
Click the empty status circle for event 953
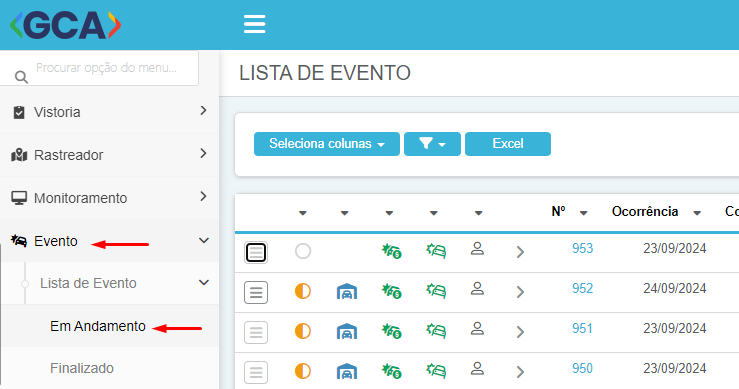point(303,251)
